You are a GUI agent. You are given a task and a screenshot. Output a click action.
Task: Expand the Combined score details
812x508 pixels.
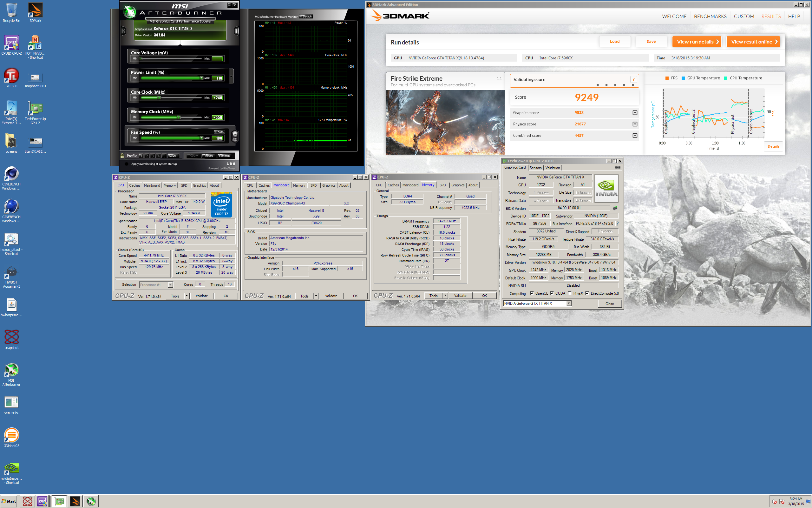[635, 135]
